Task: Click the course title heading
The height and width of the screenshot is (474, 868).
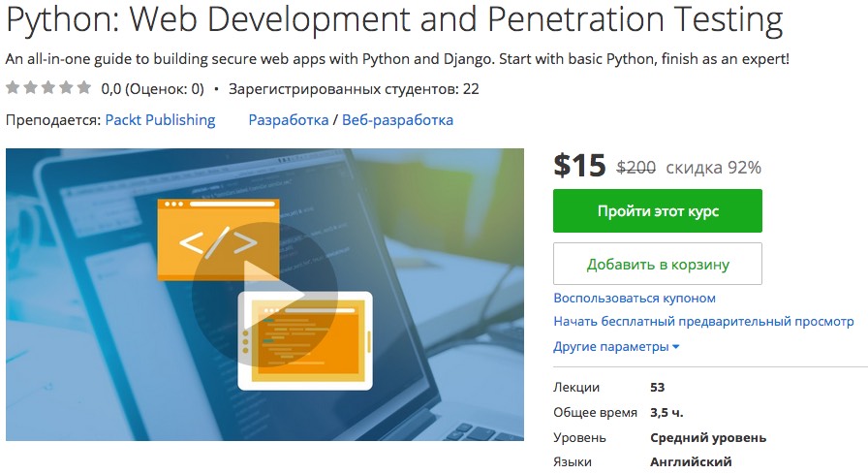Action: click(x=394, y=19)
